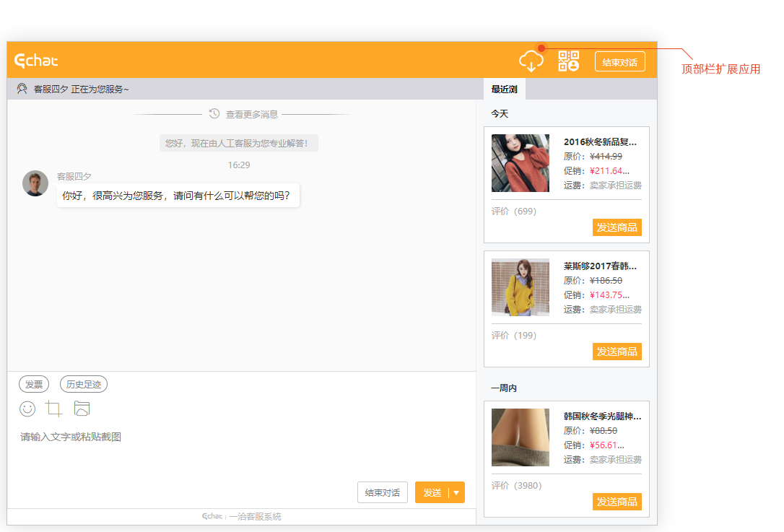This screenshot has width=784, height=532.
Task: Select the screenshot crop tool icon
Action: (x=54, y=409)
